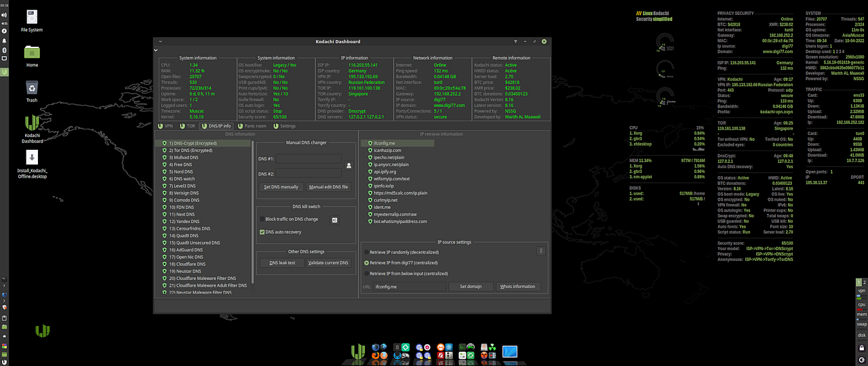Click the Atom-style dock icon
This screenshot has height=366, width=868.
point(449,347)
